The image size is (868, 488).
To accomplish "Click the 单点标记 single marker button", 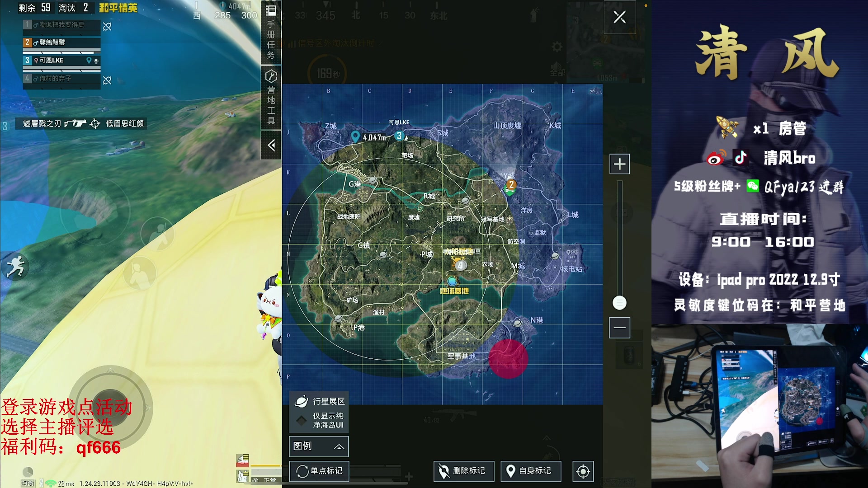I will tap(319, 471).
